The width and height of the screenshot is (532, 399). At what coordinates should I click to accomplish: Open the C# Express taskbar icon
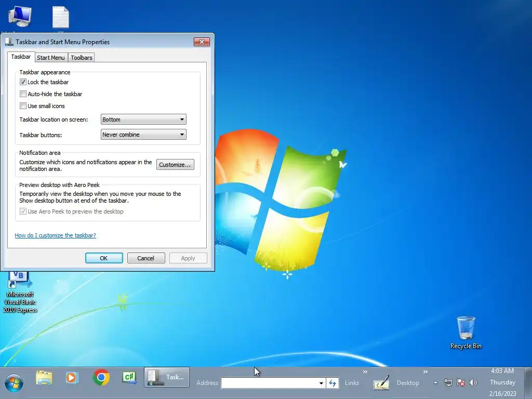pyautogui.click(x=130, y=377)
